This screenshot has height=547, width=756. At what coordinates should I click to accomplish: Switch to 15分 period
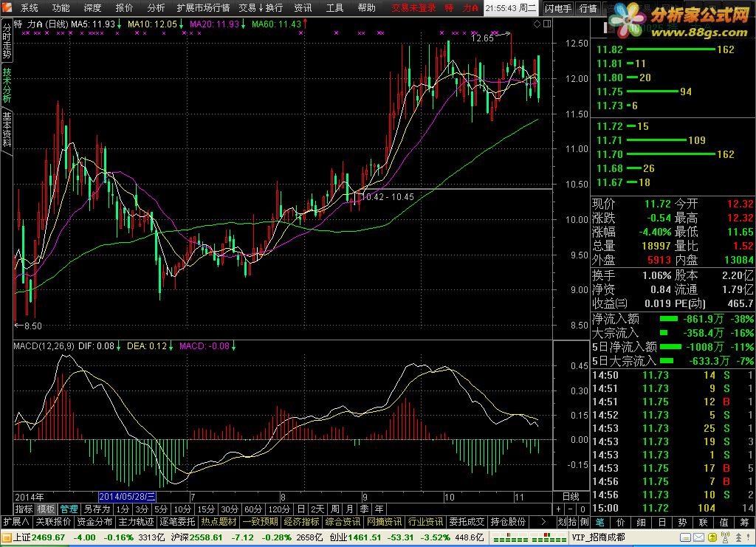[x=206, y=509]
